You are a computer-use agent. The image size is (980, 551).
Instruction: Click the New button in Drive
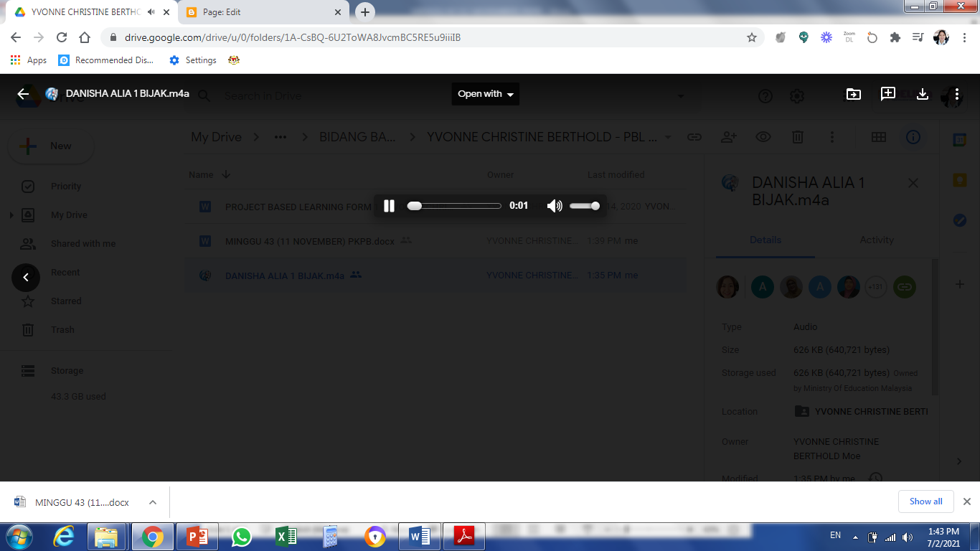tap(51, 146)
